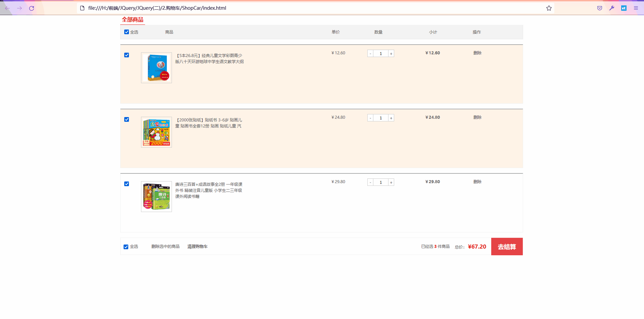Image resolution: width=644 pixels, height=319 pixels.
Task: Increase quantity of the ¥29.80 唐诗 set
Action: 391,182
